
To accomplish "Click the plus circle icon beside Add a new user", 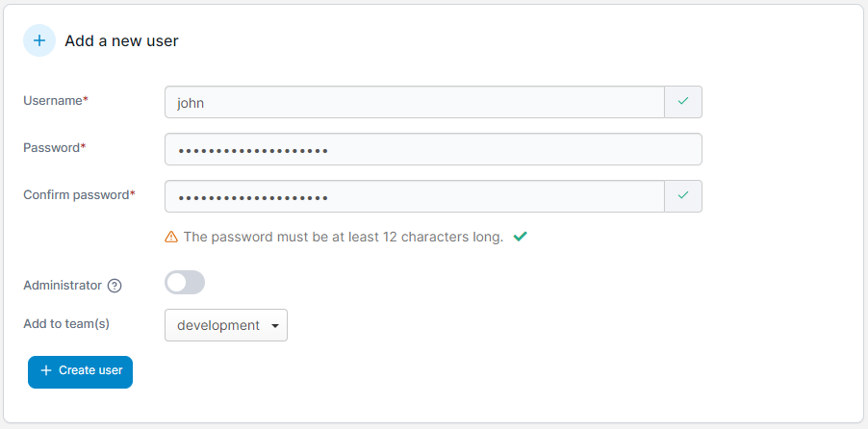I will 39,40.
